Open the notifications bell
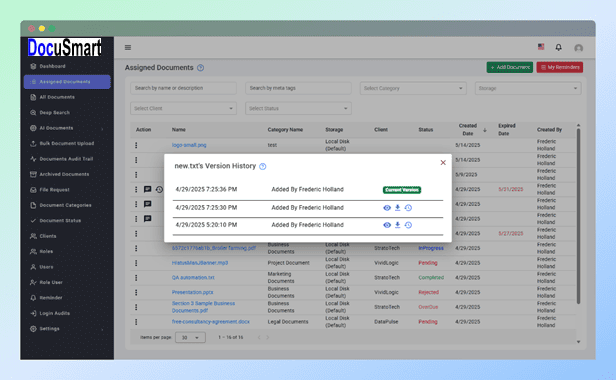This screenshot has width=616, height=380. pyautogui.click(x=558, y=48)
